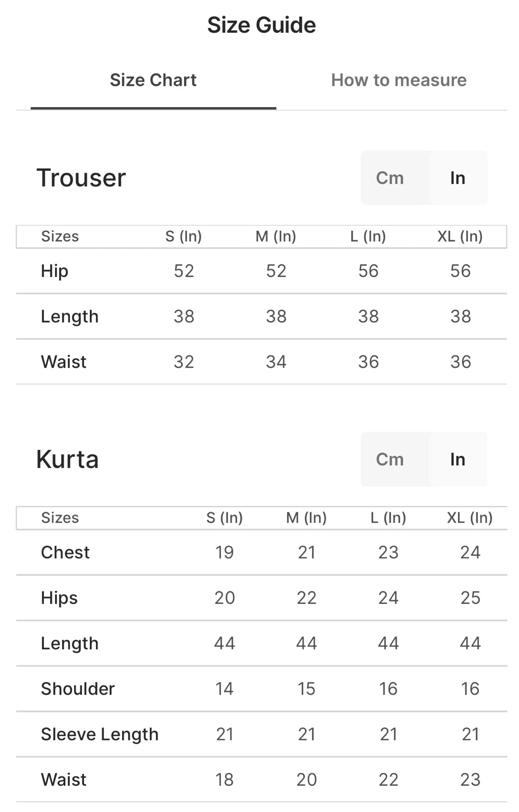Screen dimensions: 519x812
Task: Switch Trouser measurements to Cm
Action: coord(390,178)
